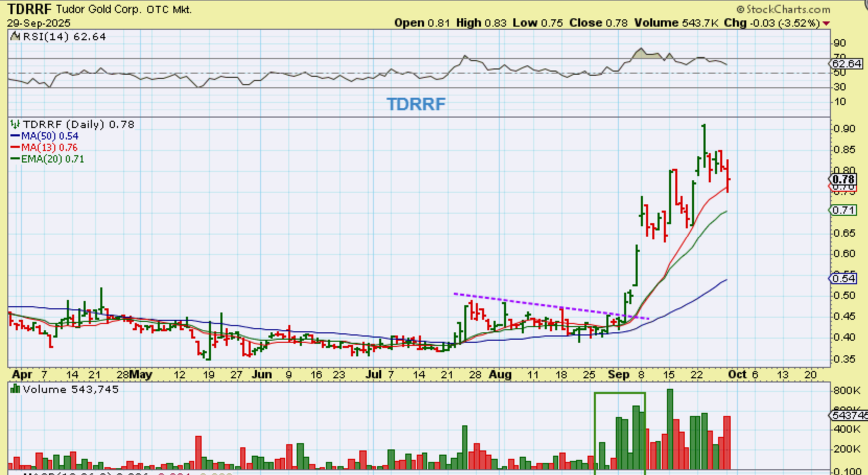Open the StockCharts.com attribution link

pyautogui.click(x=783, y=9)
